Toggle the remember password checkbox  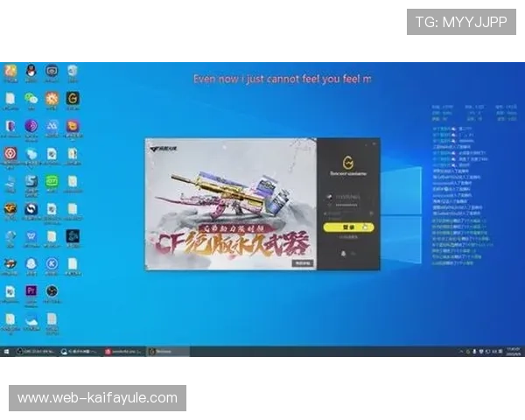[x=325, y=213]
